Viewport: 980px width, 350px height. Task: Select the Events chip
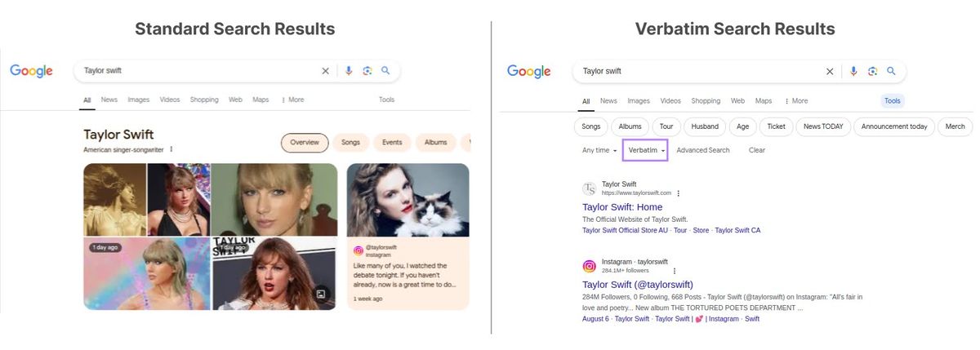point(392,143)
